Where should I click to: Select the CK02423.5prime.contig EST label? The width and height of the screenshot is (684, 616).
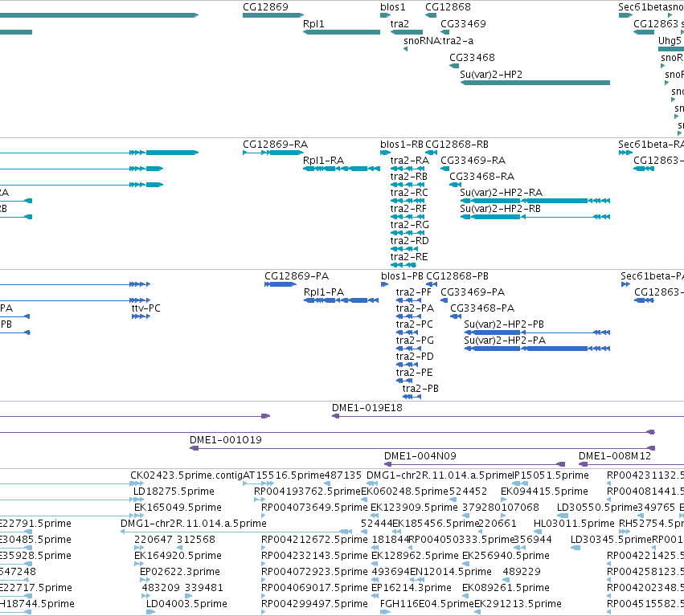(186, 475)
